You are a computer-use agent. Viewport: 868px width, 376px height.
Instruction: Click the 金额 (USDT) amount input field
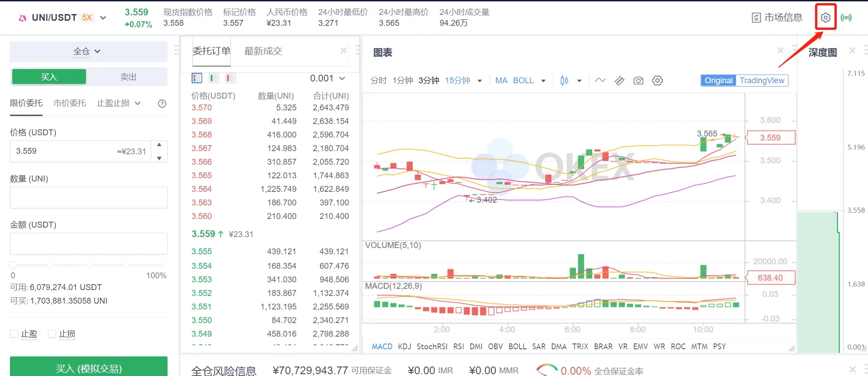pos(89,243)
